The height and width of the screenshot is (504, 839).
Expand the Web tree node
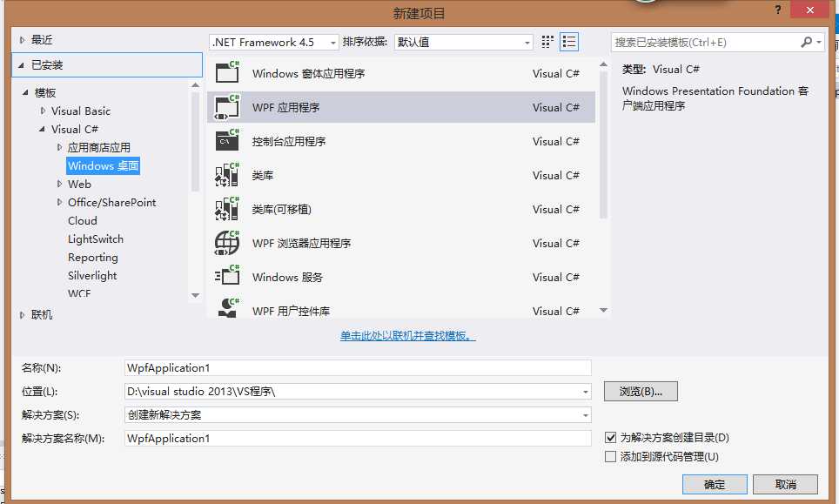tap(59, 184)
